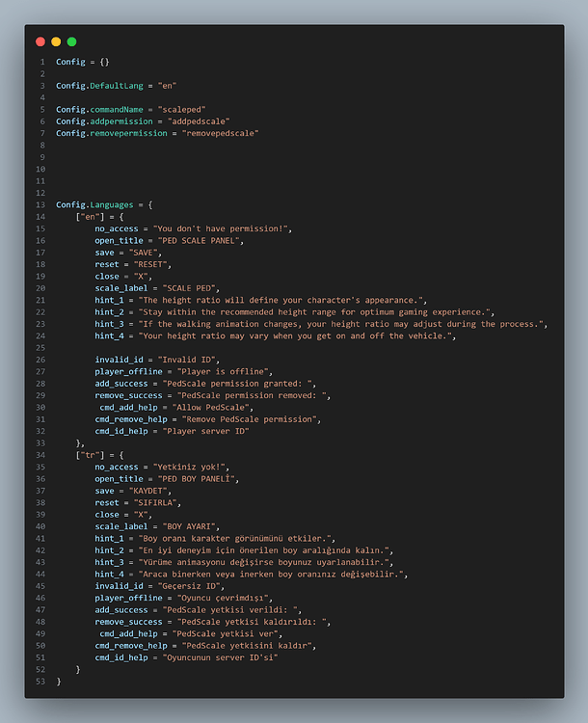The height and width of the screenshot is (723, 588).
Task: Click the Turkish hint starting "Boy oranı karakter"
Action: [x=235, y=539]
